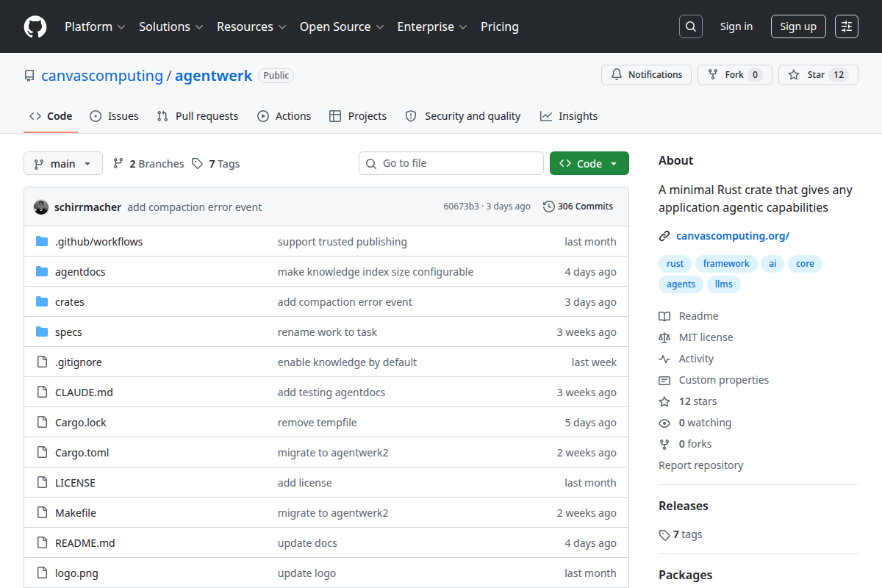Open commit hash 60673b3
This screenshot has width=882, height=588.
tap(461, 207)
